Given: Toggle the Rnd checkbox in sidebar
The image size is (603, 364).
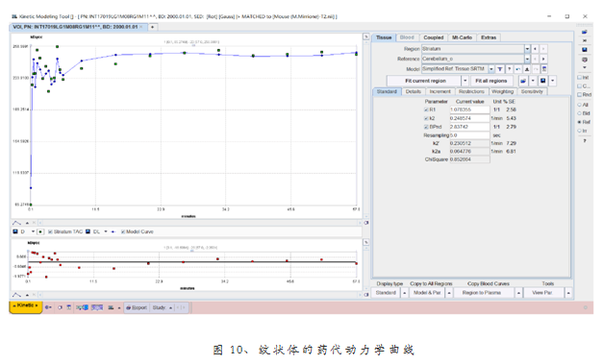Looking at the screenshot, I should (x=580, y=95).
